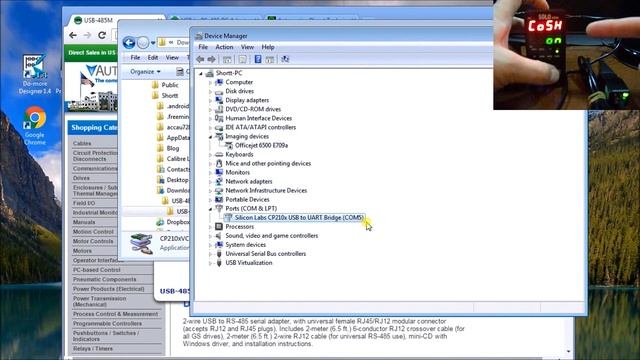This screenshot has height=360, width=640.
Task: Expand the Network Infrastructure Devices node
Action: (210, 191)
